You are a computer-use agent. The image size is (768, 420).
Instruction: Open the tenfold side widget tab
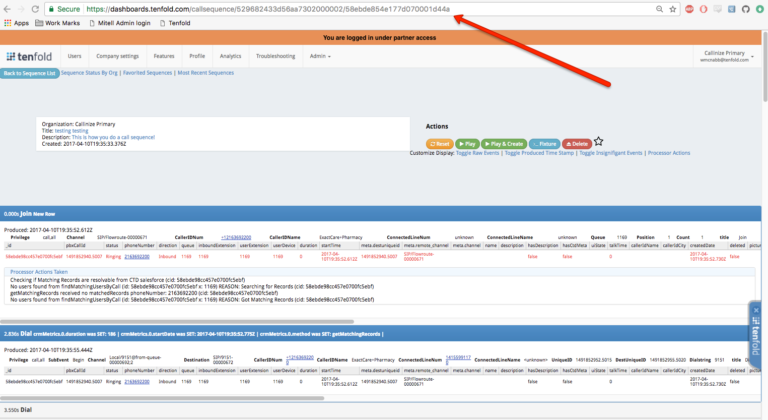click(x=755, y=336)
